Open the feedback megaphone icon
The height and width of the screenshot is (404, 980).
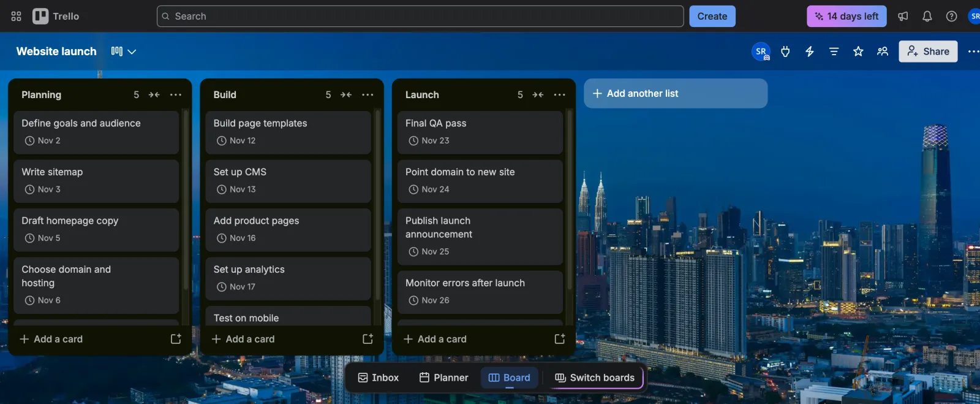[x=903, y=17]
